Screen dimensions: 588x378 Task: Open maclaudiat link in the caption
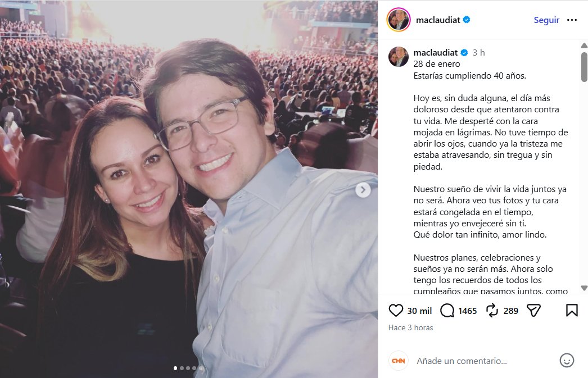coord(436,53)
